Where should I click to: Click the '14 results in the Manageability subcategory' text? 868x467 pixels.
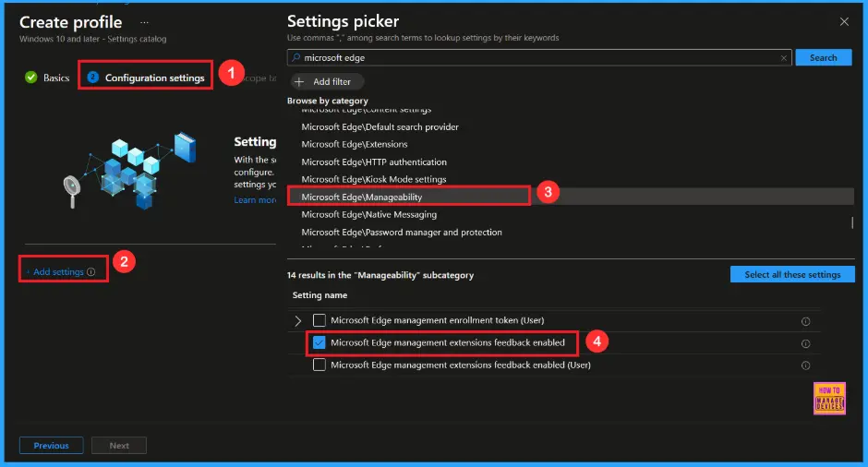click(380, 275)
